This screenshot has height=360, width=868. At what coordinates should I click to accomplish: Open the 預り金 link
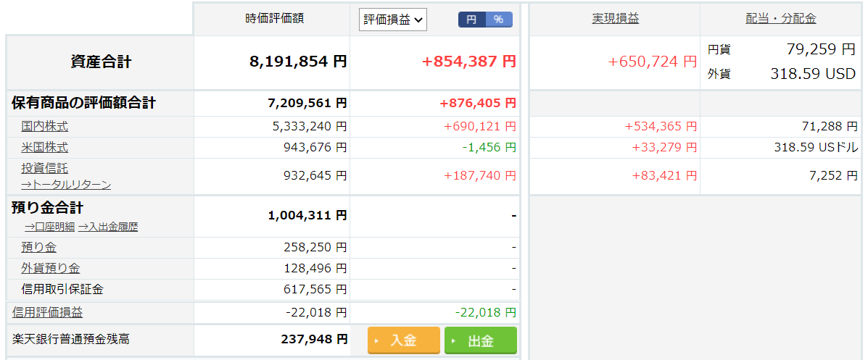tap(38, 248)
